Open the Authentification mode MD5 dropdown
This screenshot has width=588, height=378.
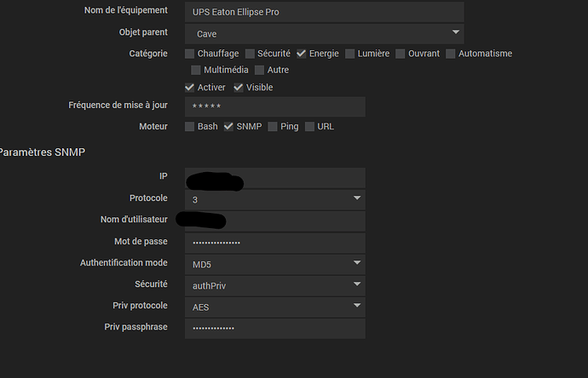[275, 265]
